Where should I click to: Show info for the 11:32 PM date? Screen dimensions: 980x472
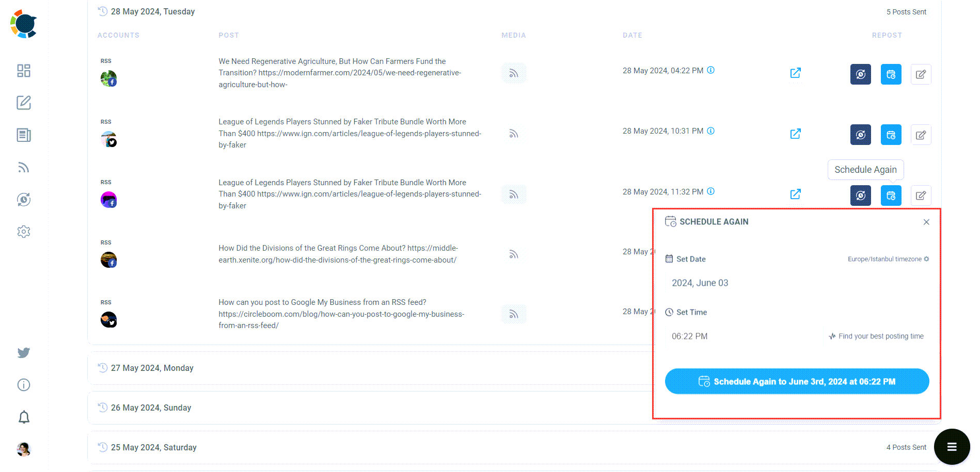tap(710, 191)
